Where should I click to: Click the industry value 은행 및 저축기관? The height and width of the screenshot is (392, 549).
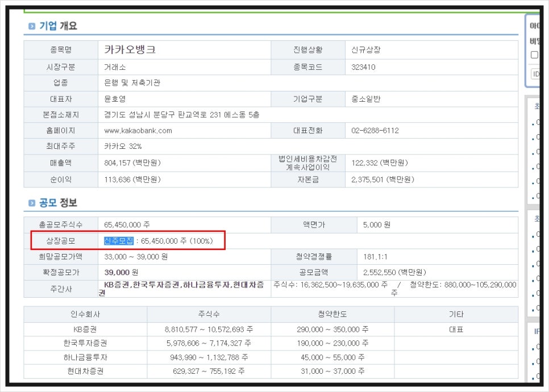point(132,83)
